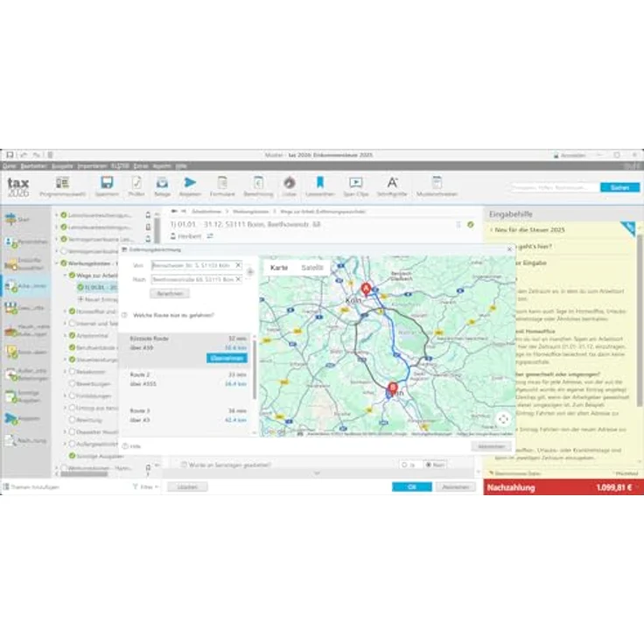
Task: Switch map to Karte view
Action: 279,268
